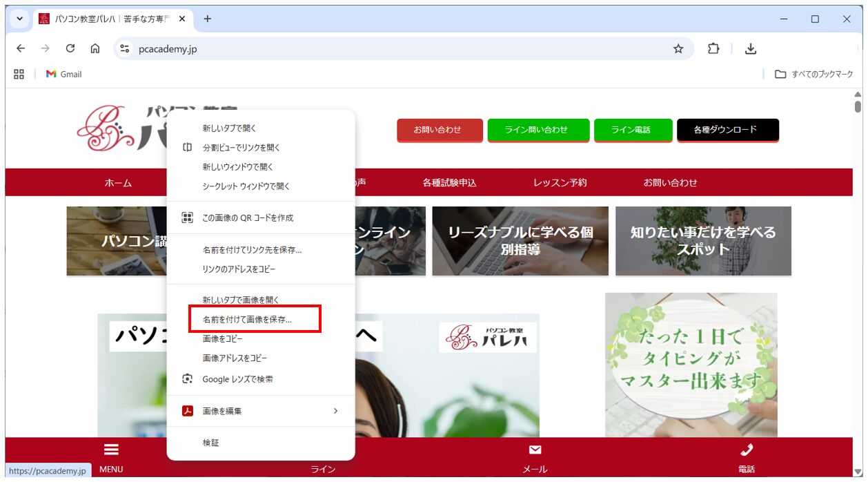Click the ライン問い合わせ button

pyautogui.click(x=538, y=130)
